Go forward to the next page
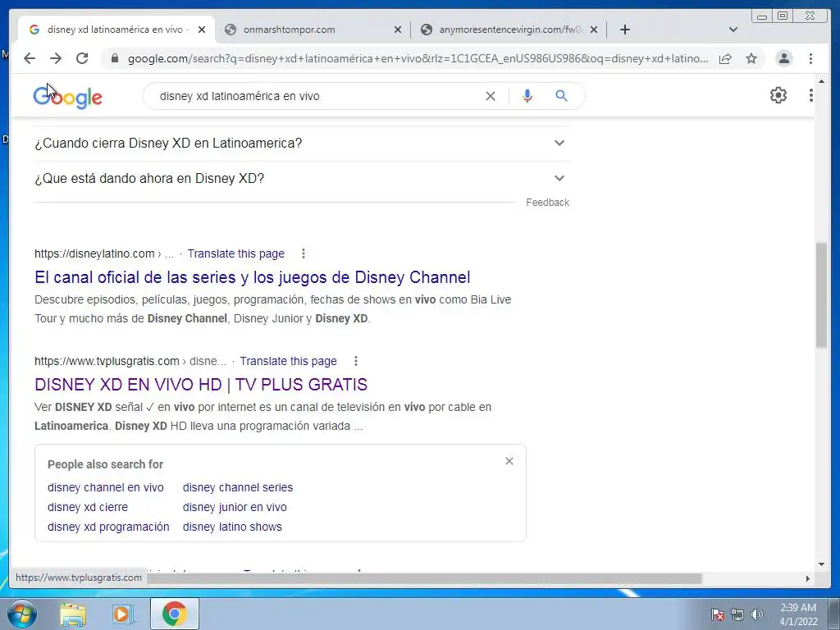Image resolution: width=840 pixels, height=630 pixels. (x=56, y=58)
